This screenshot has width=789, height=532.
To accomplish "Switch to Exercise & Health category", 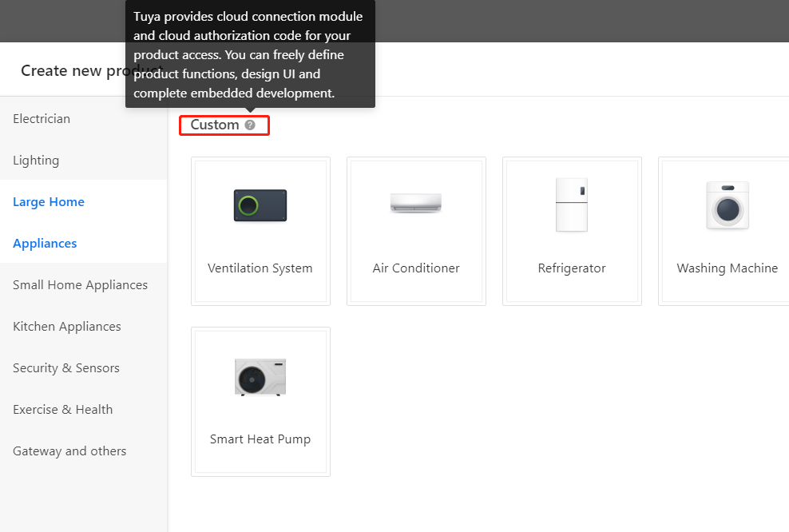I will [x=62, y=410].
